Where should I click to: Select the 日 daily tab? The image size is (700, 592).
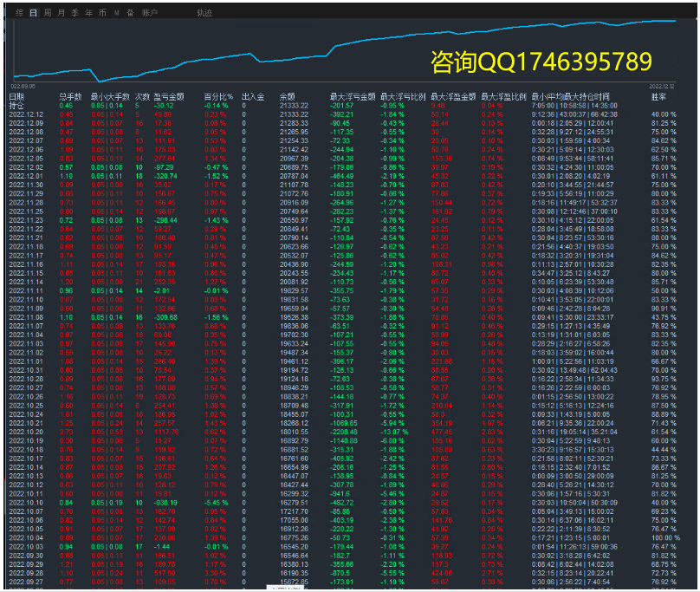(33, 13)
